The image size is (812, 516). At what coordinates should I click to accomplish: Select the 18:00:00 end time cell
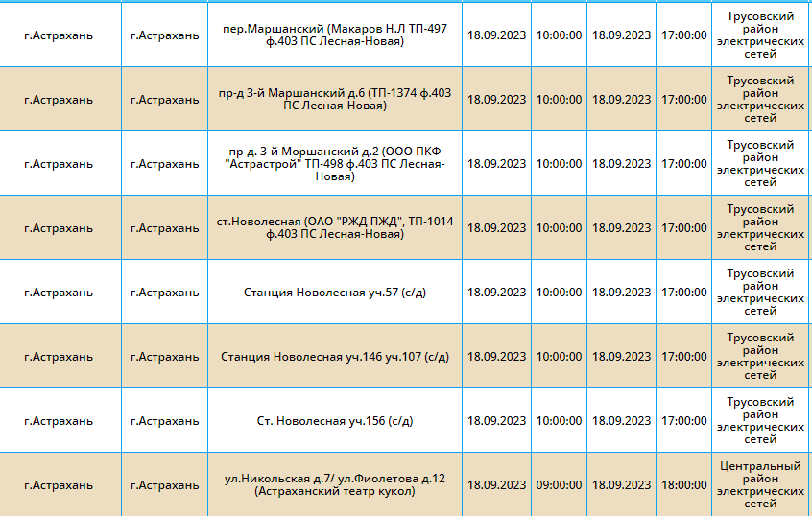coord(683,484)
